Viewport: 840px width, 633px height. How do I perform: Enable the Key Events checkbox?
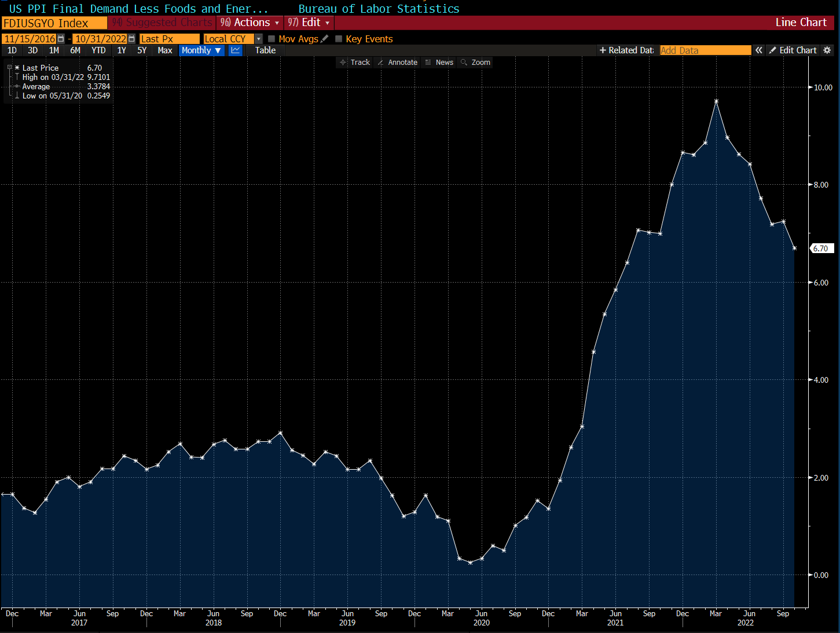tap(338, 39)
